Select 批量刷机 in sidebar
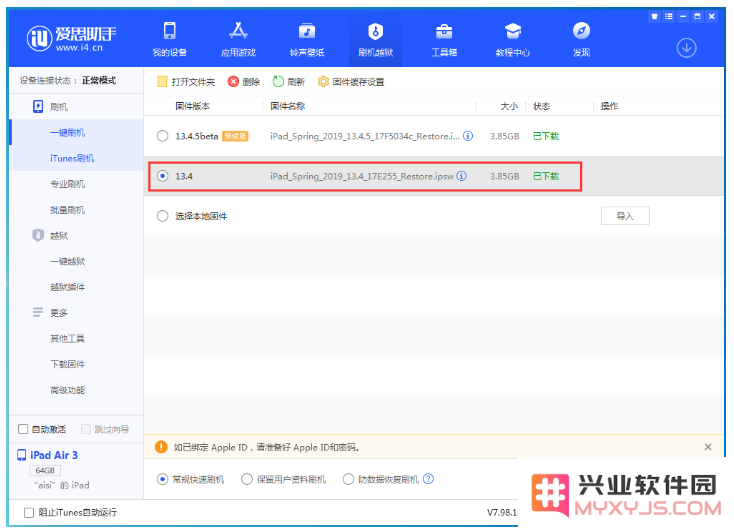Screen dimensions: 734x532 click(67, 210)
